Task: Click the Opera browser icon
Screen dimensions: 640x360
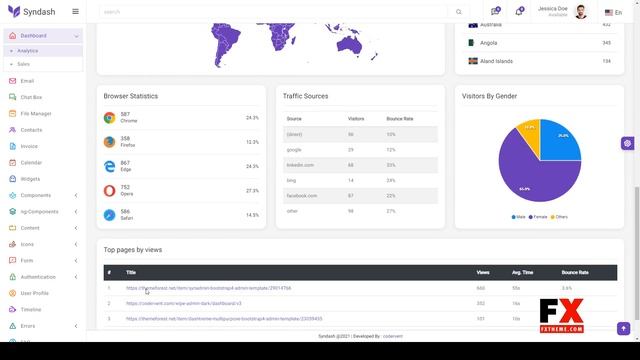Action: [109, 191]
